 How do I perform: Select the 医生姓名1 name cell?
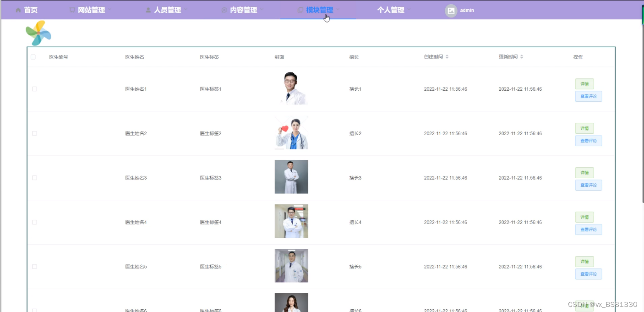(x=136, y=89)
